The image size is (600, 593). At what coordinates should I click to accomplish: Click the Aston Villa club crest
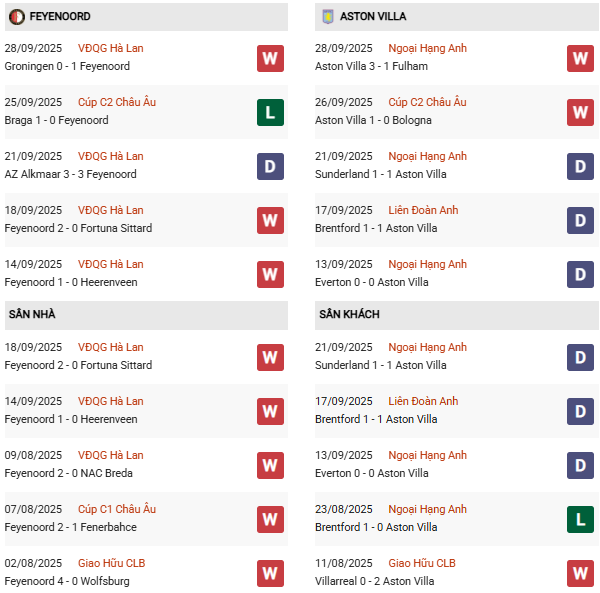point(327,17)
